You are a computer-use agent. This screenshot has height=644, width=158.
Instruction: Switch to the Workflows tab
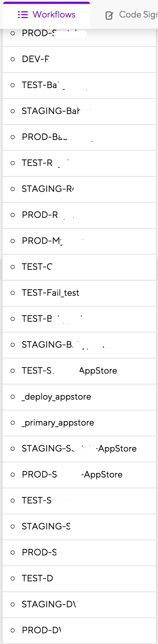coord(47,15)
